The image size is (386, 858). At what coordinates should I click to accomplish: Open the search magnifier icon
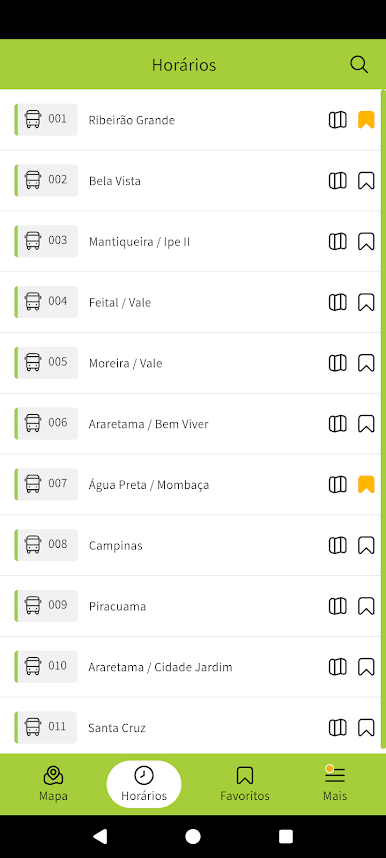(x=359, y=65)
